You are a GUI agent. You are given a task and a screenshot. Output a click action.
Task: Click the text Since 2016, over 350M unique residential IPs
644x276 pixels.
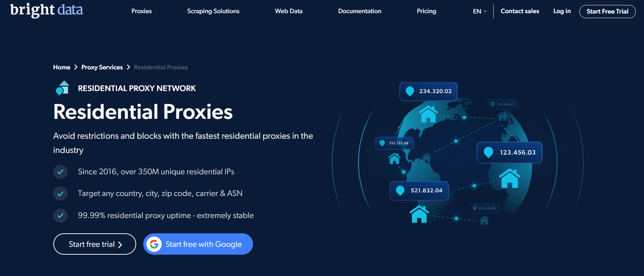pyautogui.click(x=156, y=172)
